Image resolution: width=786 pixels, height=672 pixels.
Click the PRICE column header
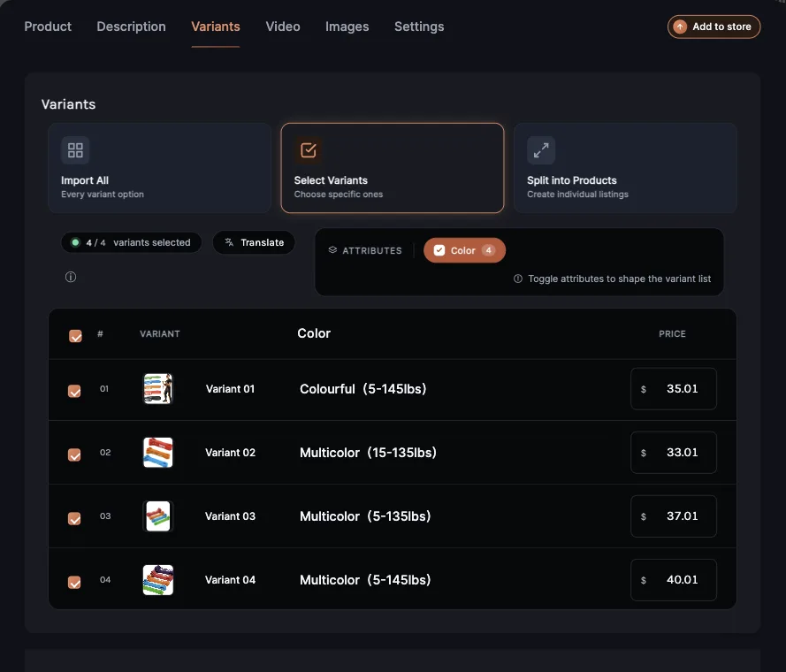pyautogui.click(x=672, y=334)
